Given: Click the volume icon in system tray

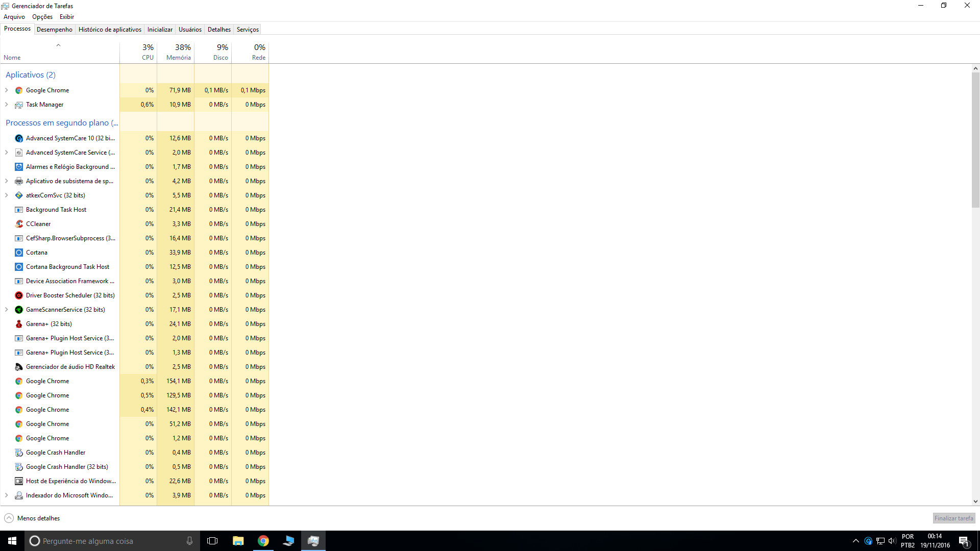Looking at the screenshot, I should coord(892,541).
